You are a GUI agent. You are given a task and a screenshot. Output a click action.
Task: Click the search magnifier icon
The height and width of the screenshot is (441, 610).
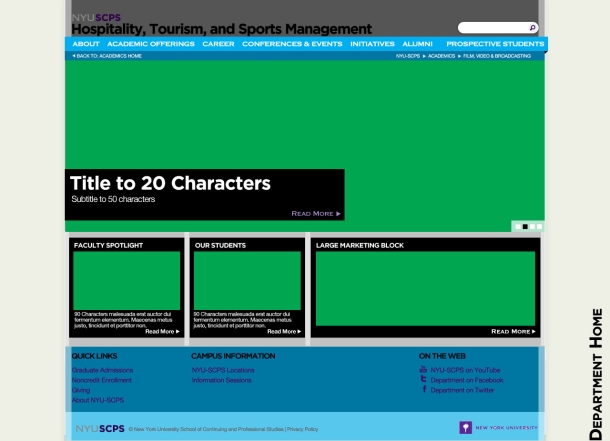532,28
